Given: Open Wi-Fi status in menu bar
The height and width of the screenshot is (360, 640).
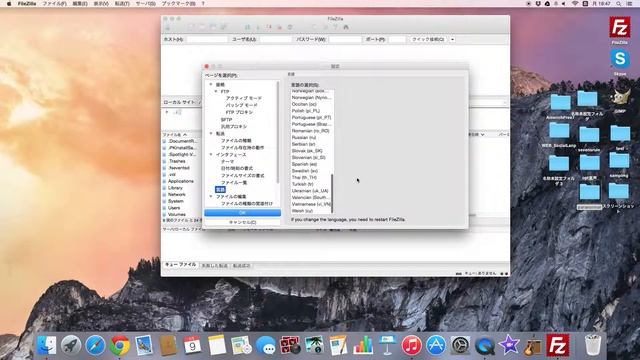Looking at the screenshot, I should pyautogui.click(x=575, y=4).
